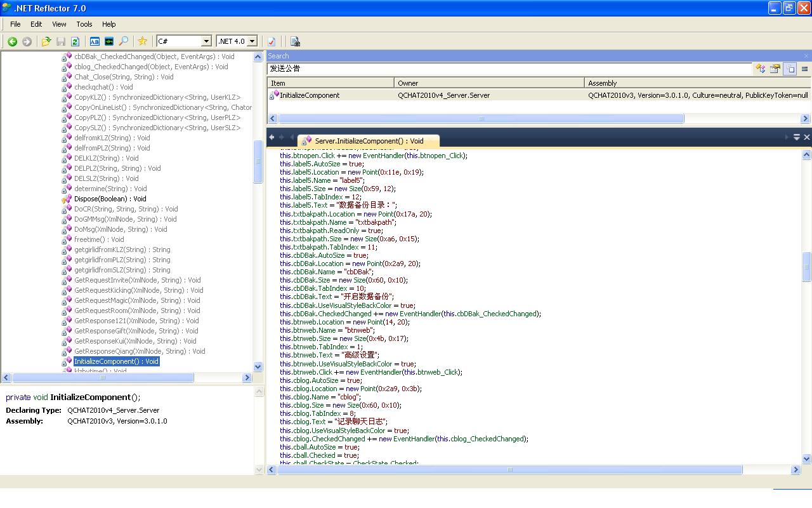Image resolution: width=812 pixels, height=508 pixels.
Task: Open the code tab list dropdown arrow
Action: 797,137
